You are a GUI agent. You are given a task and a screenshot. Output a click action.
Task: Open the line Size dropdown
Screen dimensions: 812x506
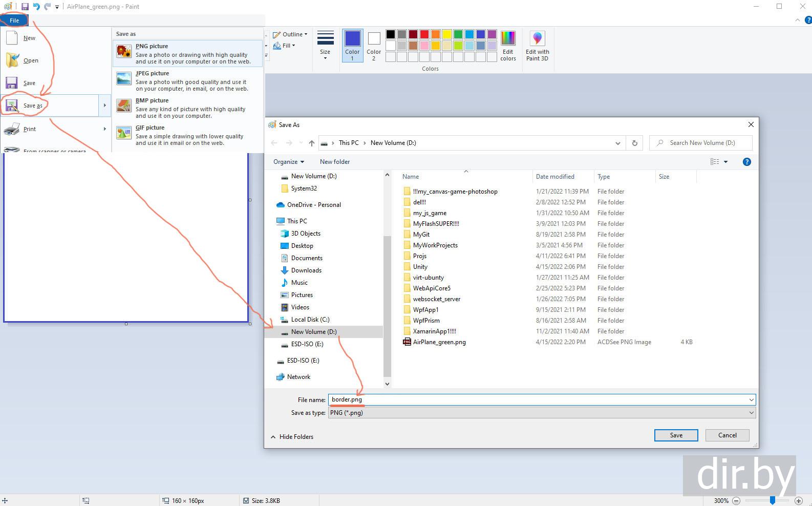point(325,46)
